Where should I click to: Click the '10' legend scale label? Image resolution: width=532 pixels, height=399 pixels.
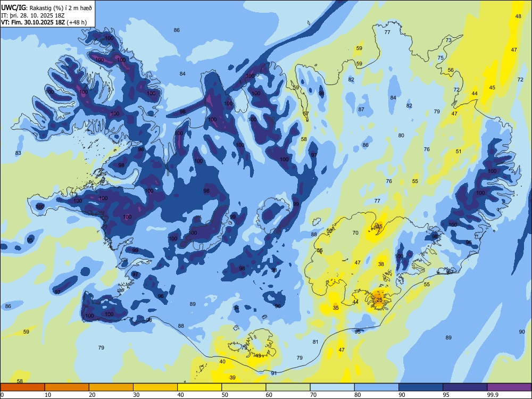pos(48,395)
